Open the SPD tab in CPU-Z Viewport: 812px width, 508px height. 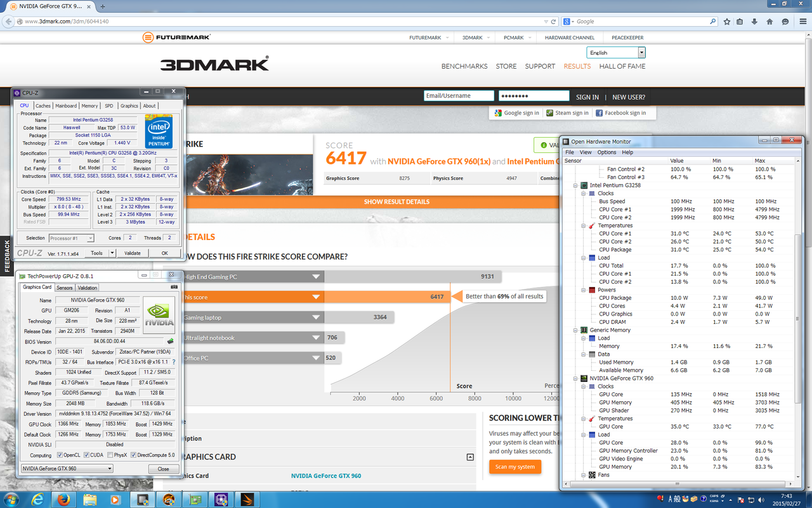coord(109,106)
